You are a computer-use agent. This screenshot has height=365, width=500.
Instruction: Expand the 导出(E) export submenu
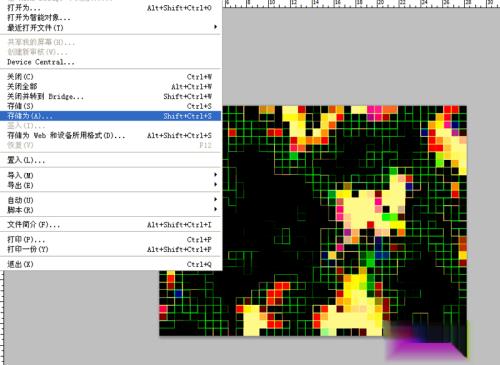pos(111,185)
